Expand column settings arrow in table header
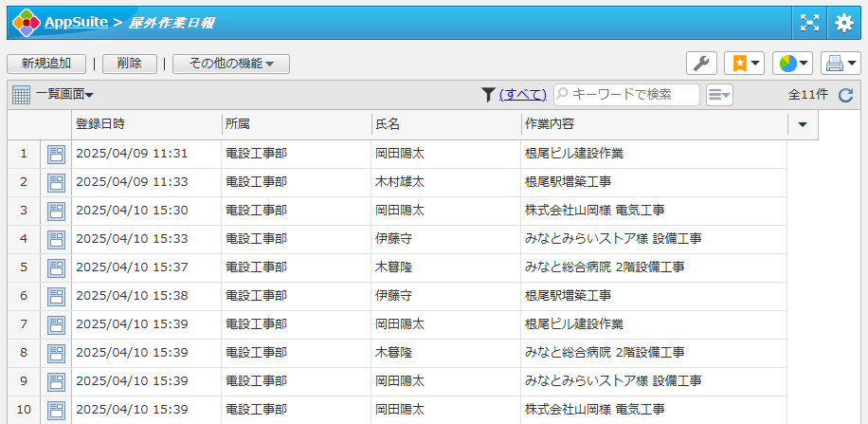Image resolution: width=868 pixels, height=424 pixels. (803, 124)
